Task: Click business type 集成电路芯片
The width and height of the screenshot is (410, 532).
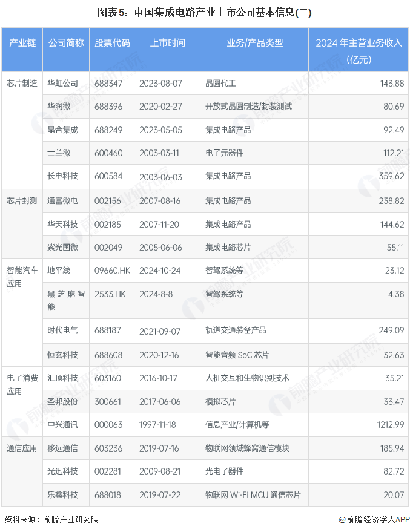Action: [x=228, y=248]
